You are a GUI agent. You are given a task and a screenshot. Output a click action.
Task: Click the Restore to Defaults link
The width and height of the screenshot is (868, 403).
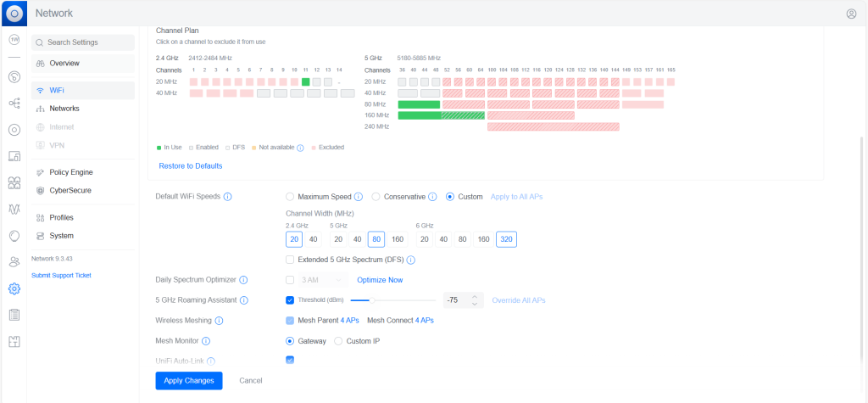click(x=191, y=165)
